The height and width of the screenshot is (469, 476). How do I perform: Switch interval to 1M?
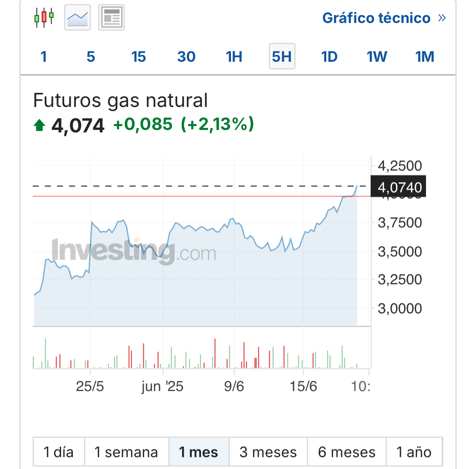pyautogui.click(x=425, y=57)
